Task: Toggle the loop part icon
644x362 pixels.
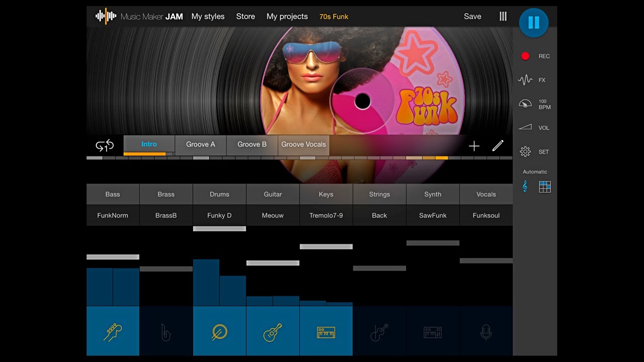Action: (105, 146)
